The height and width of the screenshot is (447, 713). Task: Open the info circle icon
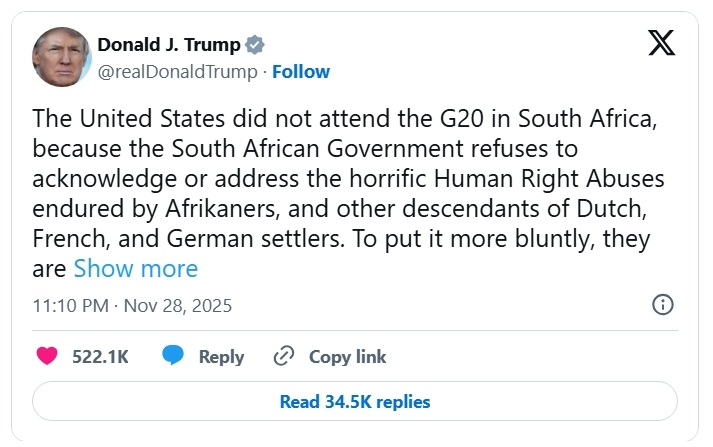[x=662, y=305]
